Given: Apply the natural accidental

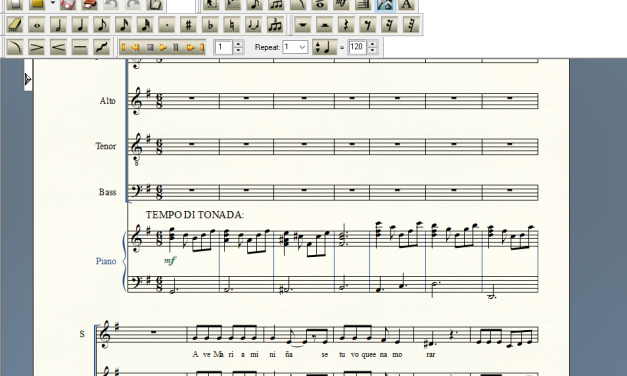Looking at the screenshot, I should [x=232, y=25].
